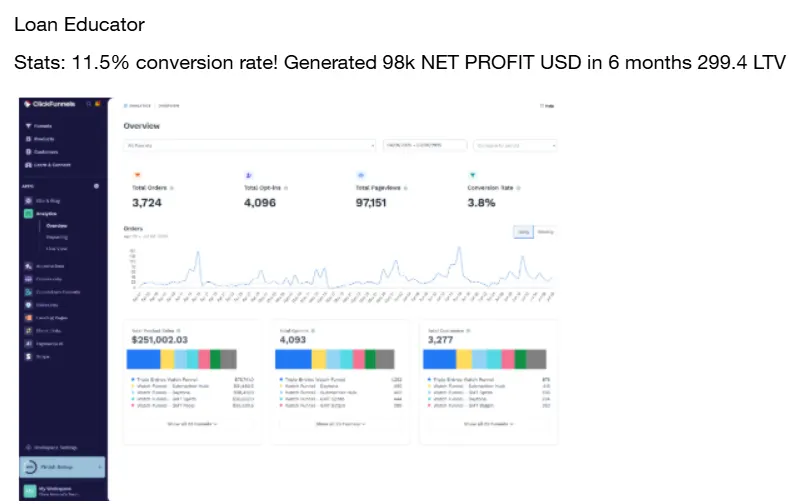Open the Compare to period dropdown
The width and height of the screenshot is (799, 504).
click(515, 146)
